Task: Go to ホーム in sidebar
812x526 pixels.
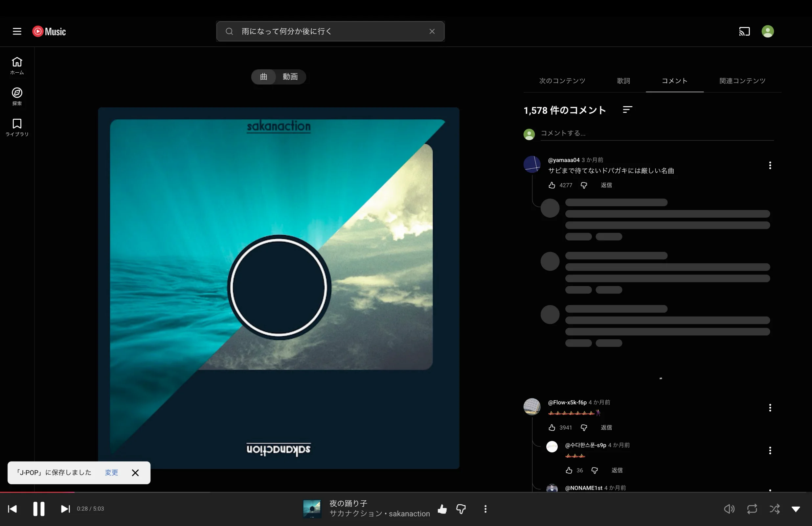Action: [x=17, y=65]
